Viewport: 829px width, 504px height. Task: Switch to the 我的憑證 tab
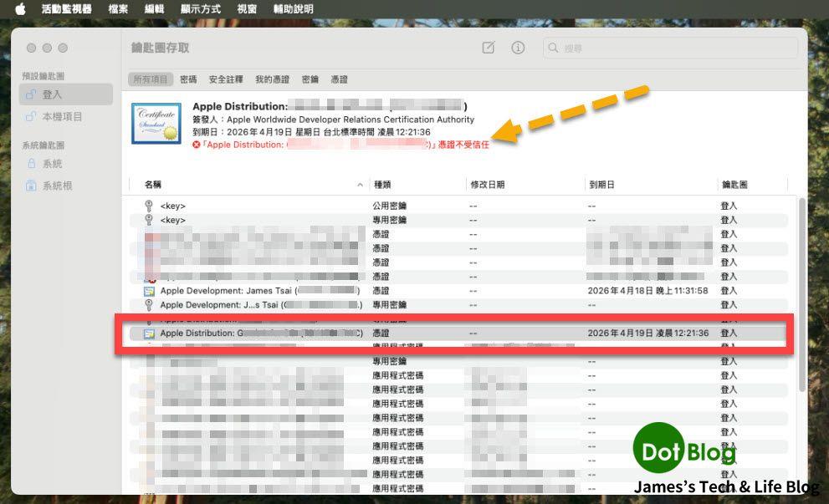point(272,79)
